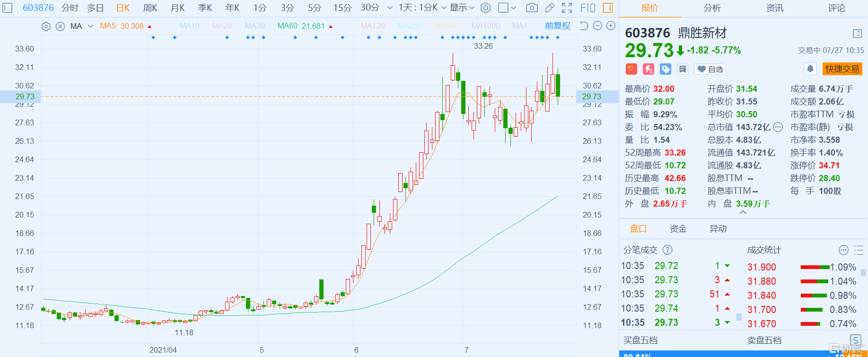Open the 成交统计 list view icon
868x357 pixels.
coord(859,250)
